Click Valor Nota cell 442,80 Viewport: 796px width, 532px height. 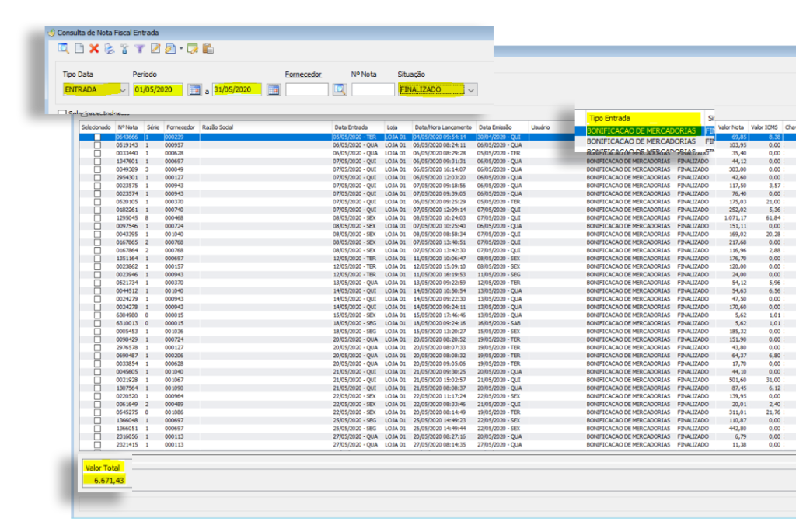(738, 429)
